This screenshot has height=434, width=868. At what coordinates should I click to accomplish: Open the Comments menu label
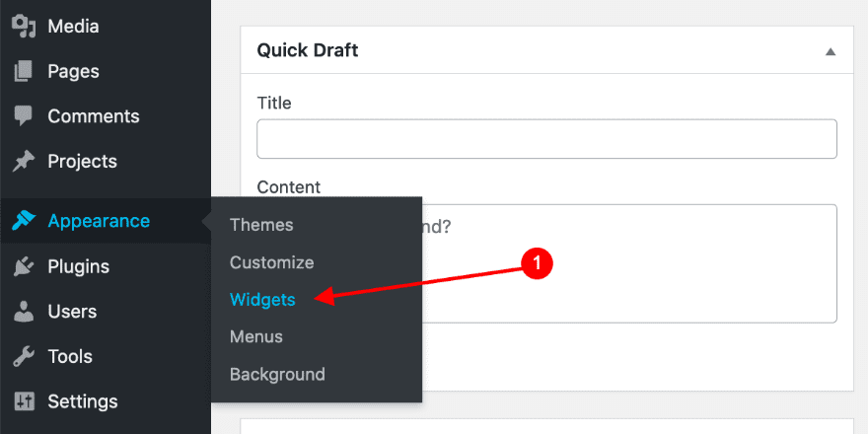tap(96, 115)
